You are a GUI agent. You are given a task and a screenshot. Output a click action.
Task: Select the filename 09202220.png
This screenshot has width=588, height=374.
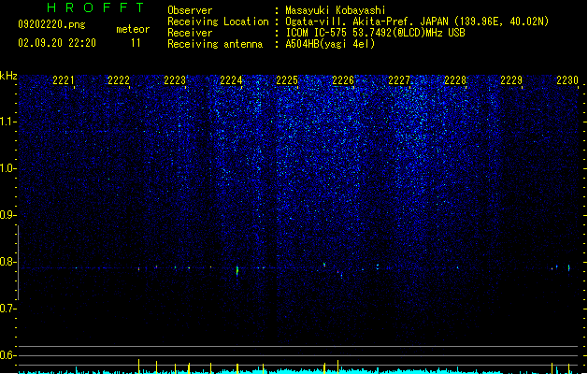pyautogui.click(x=51, y=25)
